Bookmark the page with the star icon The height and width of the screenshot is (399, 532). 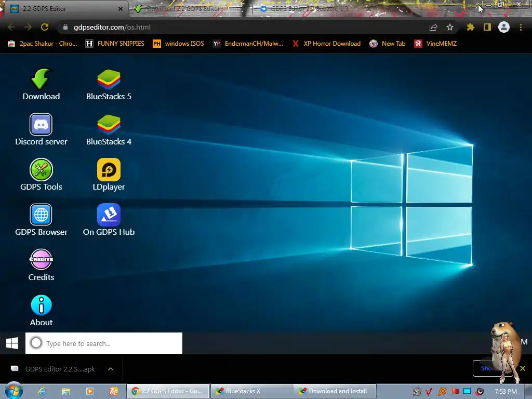pyautogui.click(x=450, y=27)
